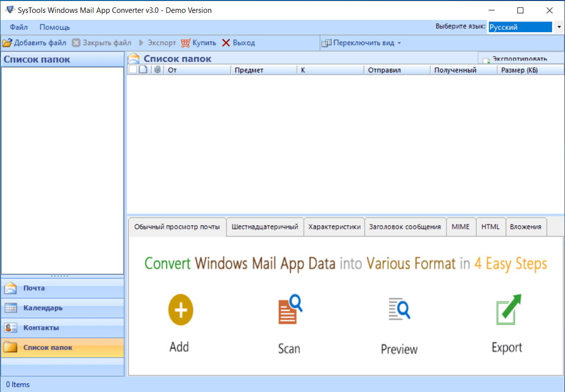Click the yellow Add plus icon

[180, 310]
